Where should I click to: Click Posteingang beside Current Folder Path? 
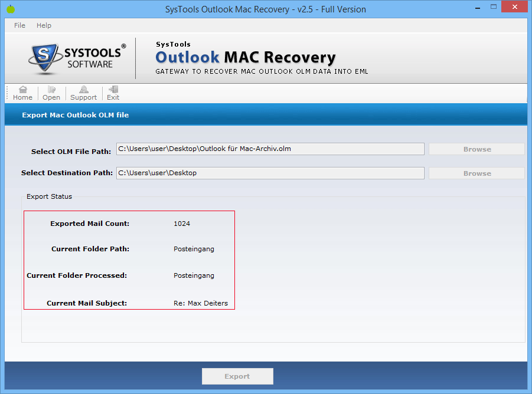point(194,249)
